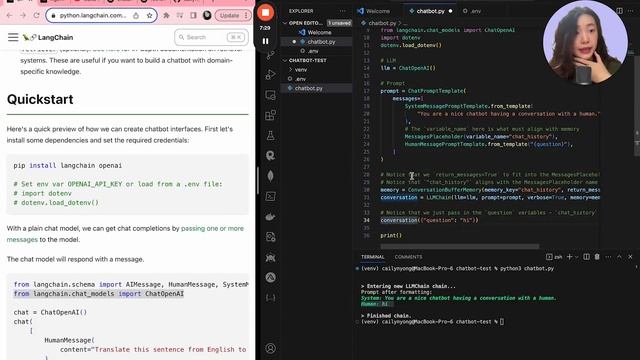
Task: Click the share icon in the address bar
Action: [136, 16]
